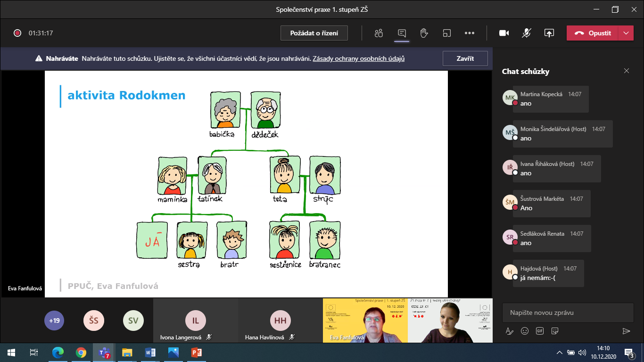Dismiss the recording banner with Zavřít

[465, 58]
